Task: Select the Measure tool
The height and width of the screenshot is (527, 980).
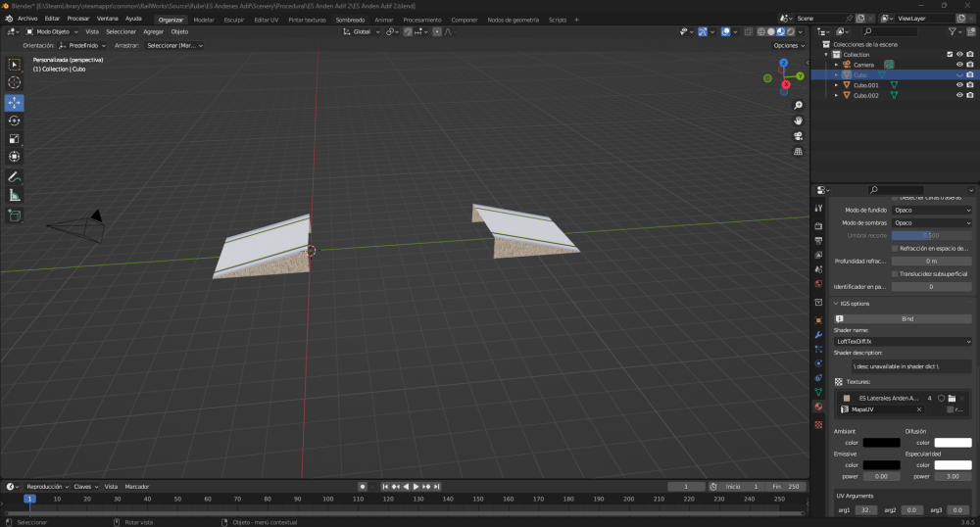Action: click(x=15, y=195)
